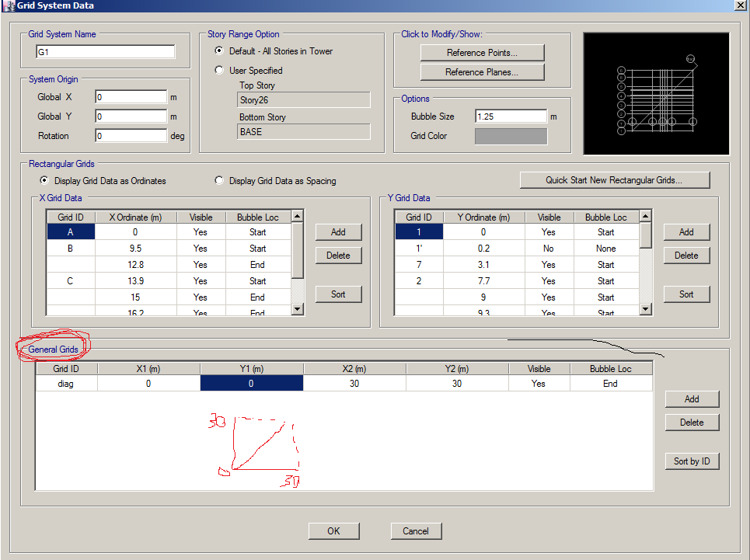Click Add in X Grid Data
This screenshot has height=560, width=750.
click(x=338, y=232)
